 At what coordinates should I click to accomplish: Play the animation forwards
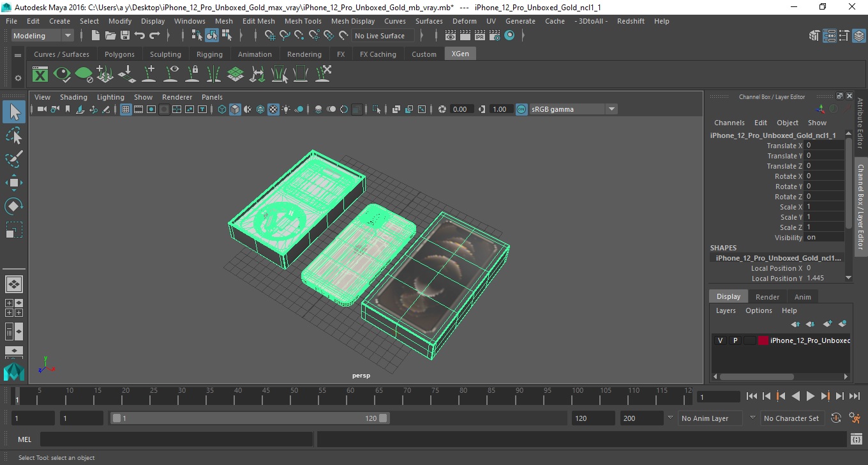point(810,397)
